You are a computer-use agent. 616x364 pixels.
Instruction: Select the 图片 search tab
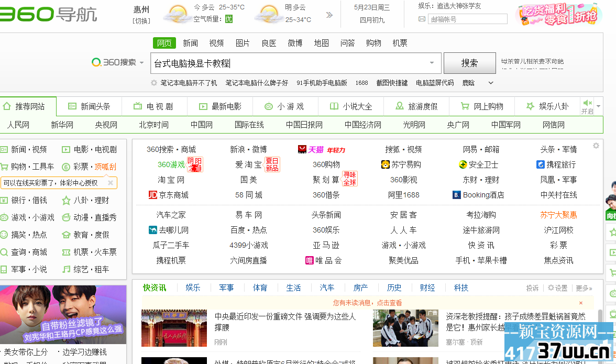pyautogui.click(x=243, y=43)
